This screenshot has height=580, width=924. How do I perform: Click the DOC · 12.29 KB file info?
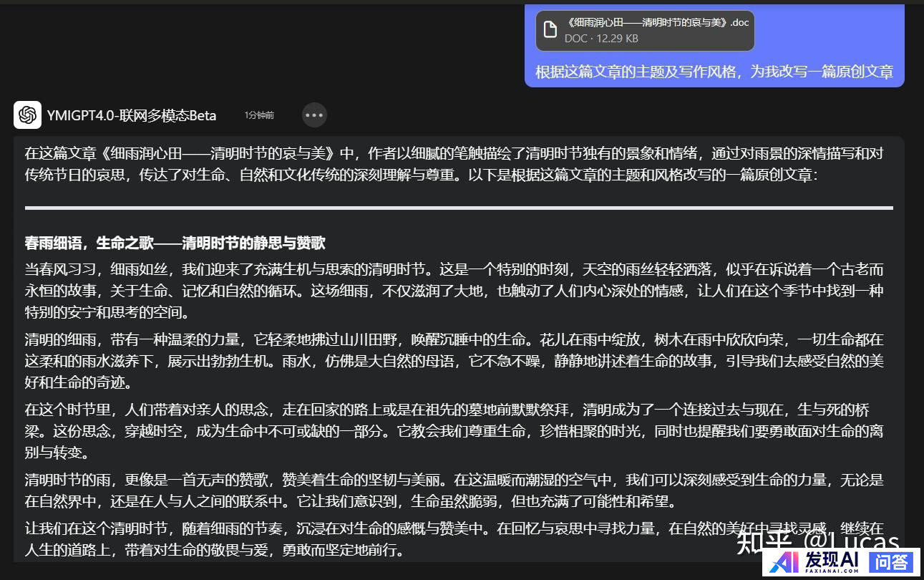click(x=601, y=39)
